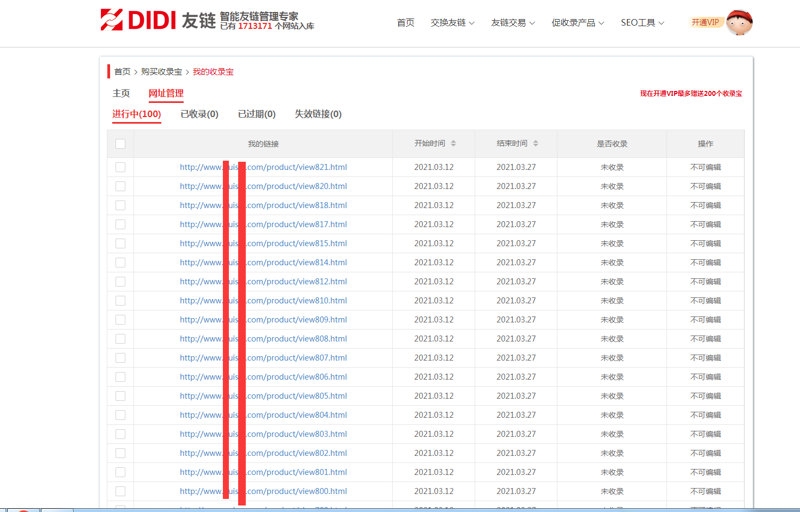The width and height of the screenshot is (800, 512).
Task: Click 不可编辑 in the view807.html row
Action: (706, 358)
